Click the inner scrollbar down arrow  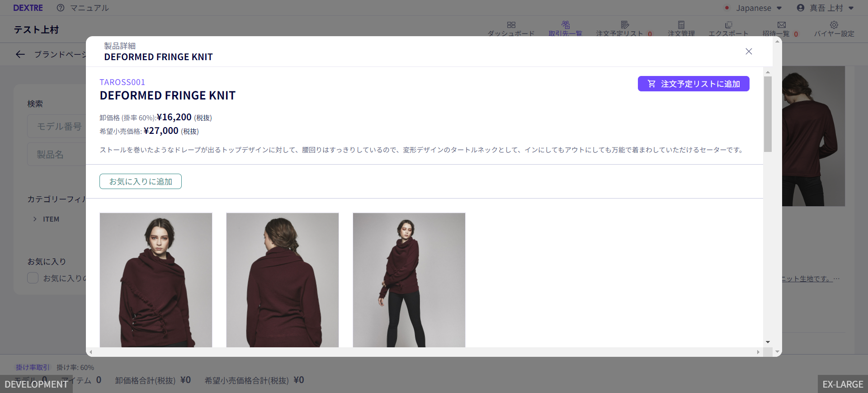pyautogui.click(x=768, y=342)
